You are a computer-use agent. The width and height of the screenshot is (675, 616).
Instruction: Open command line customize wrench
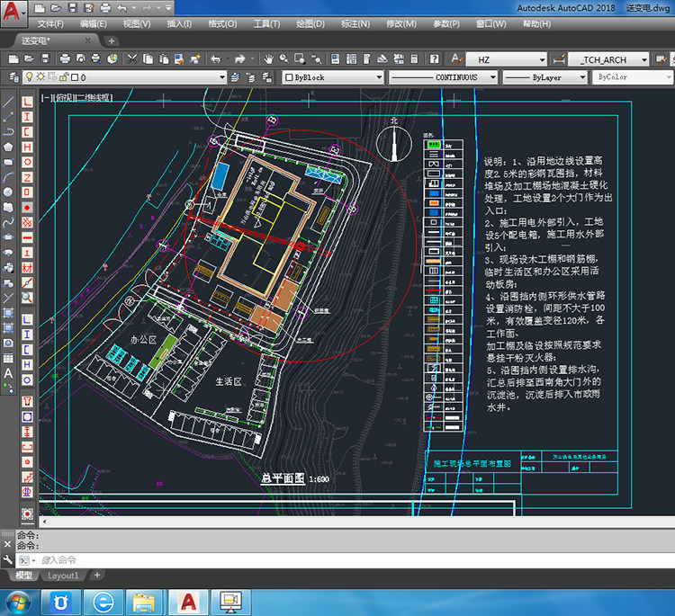(x=7, y=559)
